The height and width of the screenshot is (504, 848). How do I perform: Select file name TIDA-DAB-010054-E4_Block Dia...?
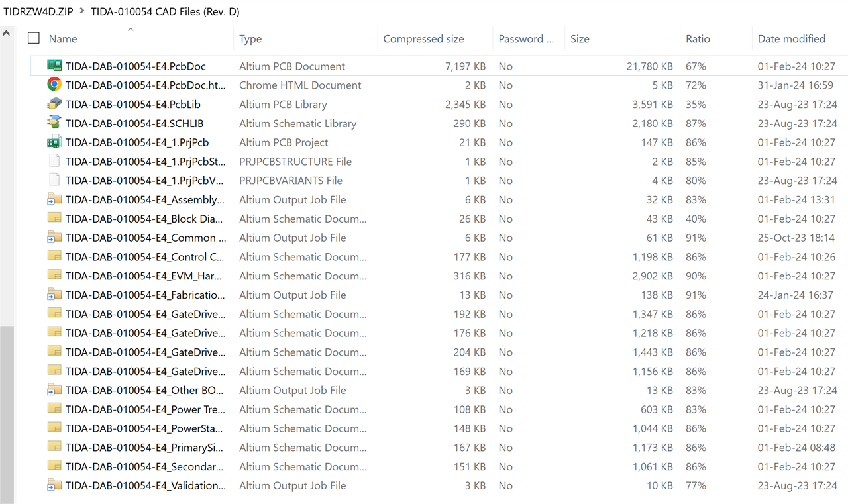144,219
